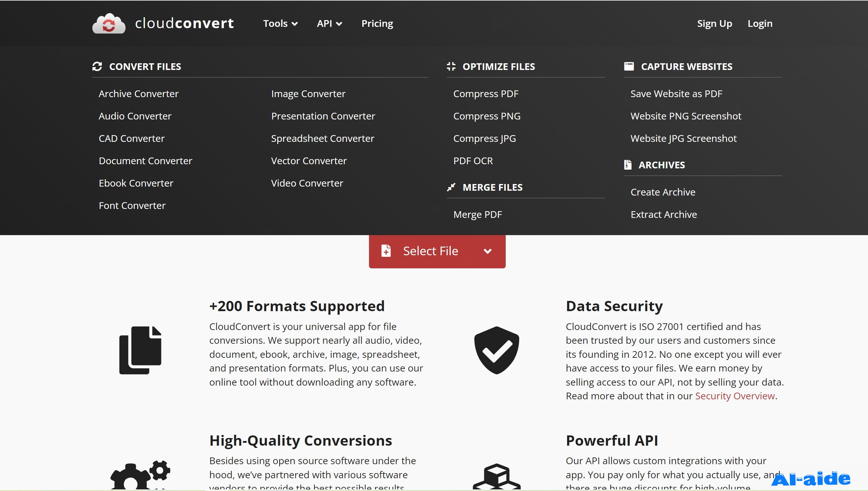This screenshot has width=868, height=491.
Task: Click the Powerful API heading
Action: point(612,441)
